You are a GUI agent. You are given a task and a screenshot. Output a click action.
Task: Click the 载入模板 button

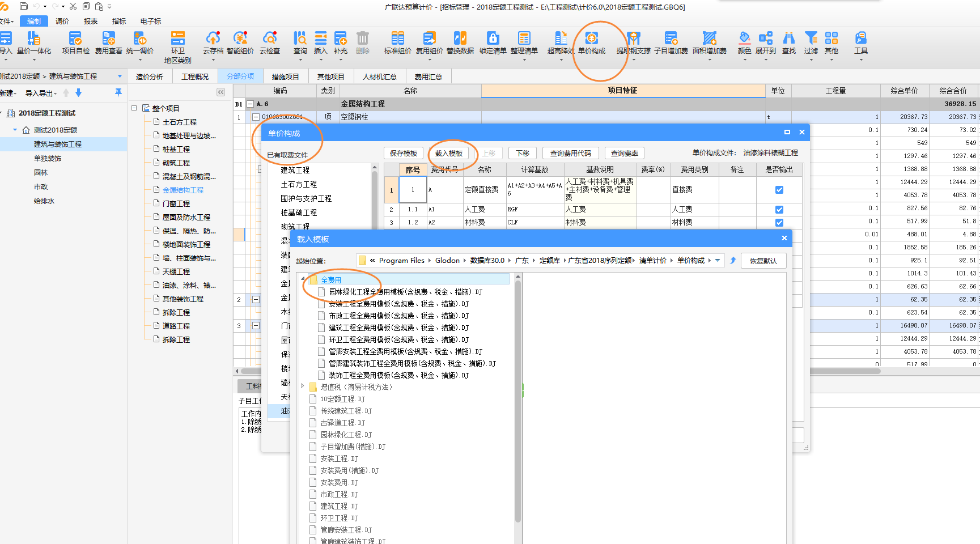pyautogui.click(x=449, y=153)
